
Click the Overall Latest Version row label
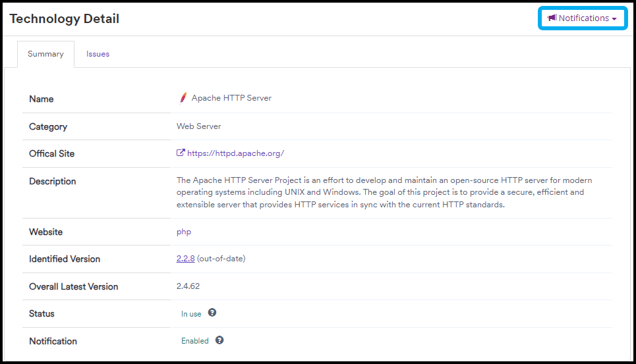74,286
